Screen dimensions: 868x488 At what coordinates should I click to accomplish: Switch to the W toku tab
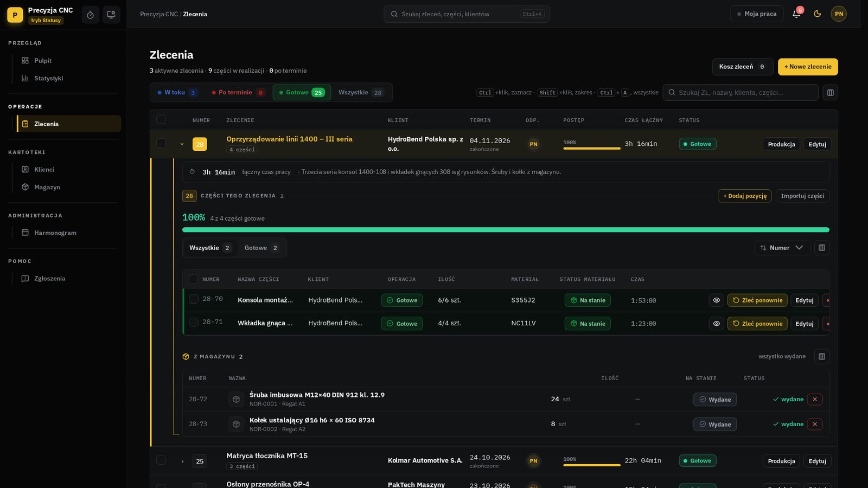coord(177,93)
